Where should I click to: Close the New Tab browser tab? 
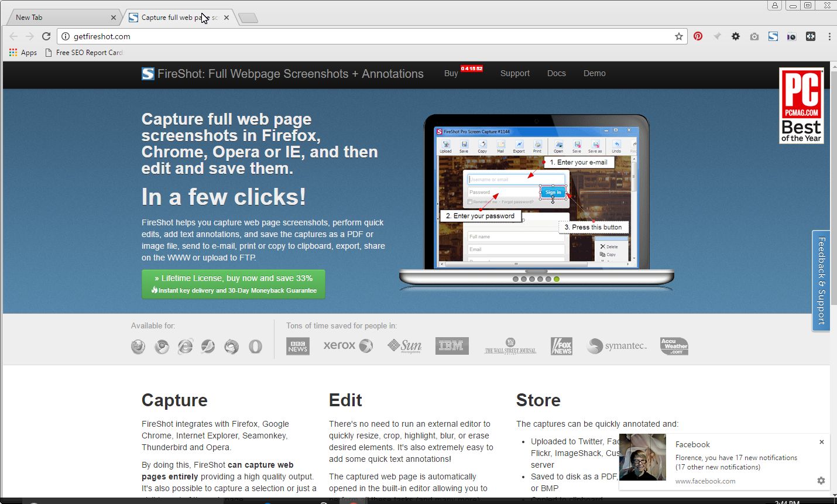tap(114, 18)
